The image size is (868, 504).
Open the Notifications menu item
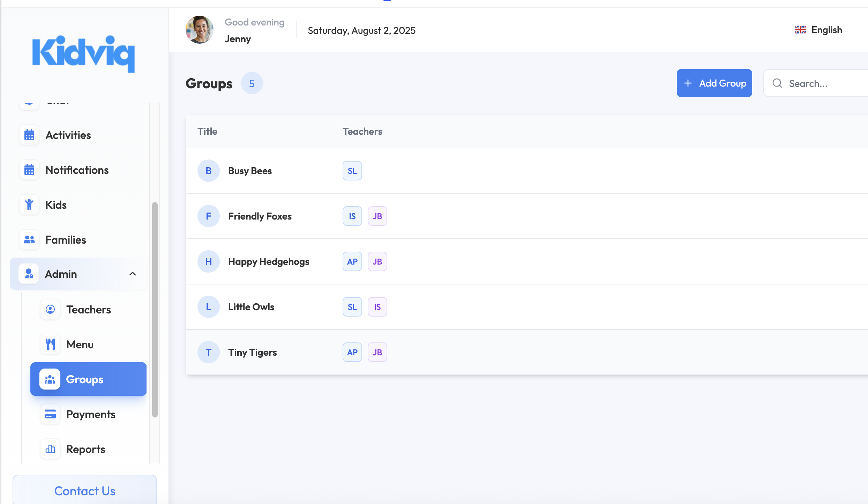[x=77, y=170]
